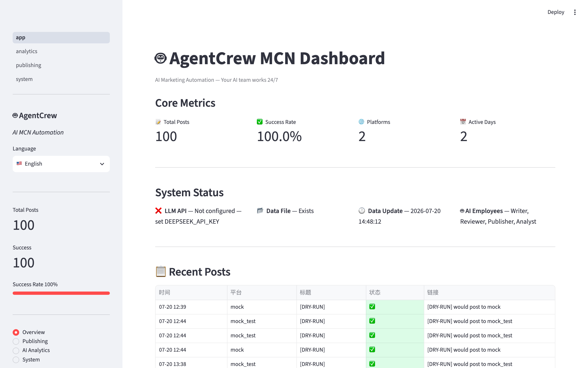
Task: Click the 状态 column header
Action: click(x=395, y=293)
